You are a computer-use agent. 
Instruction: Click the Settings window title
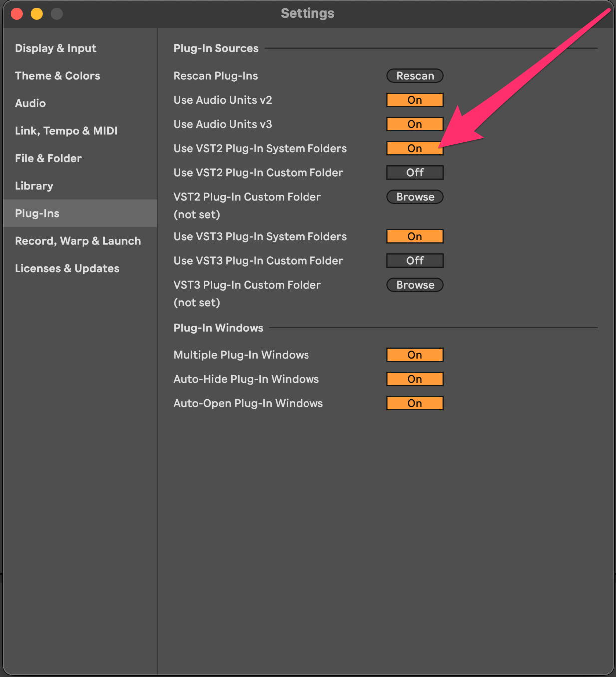(x=308, y=13)
